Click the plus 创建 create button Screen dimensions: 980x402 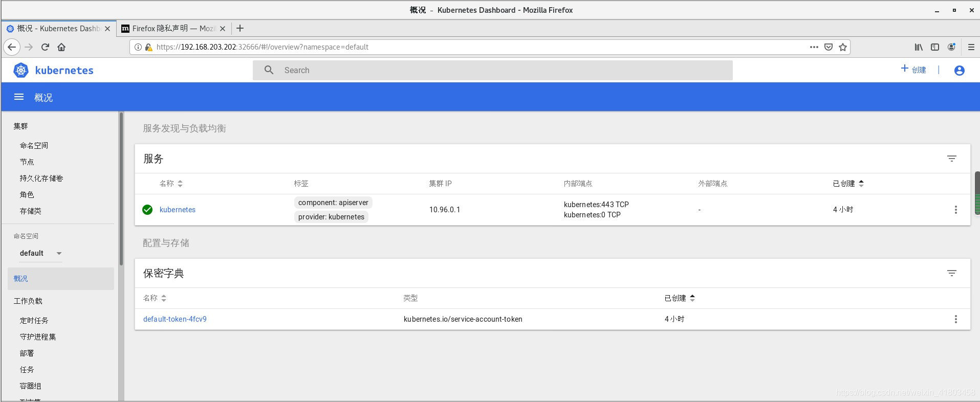click(x=913, y=70)
